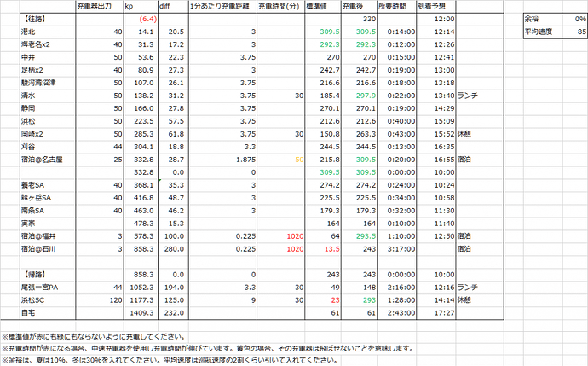Viewport: 588px width, 366px height.
Task: Click the 充電後 header cell
Action: pos(359,6)
